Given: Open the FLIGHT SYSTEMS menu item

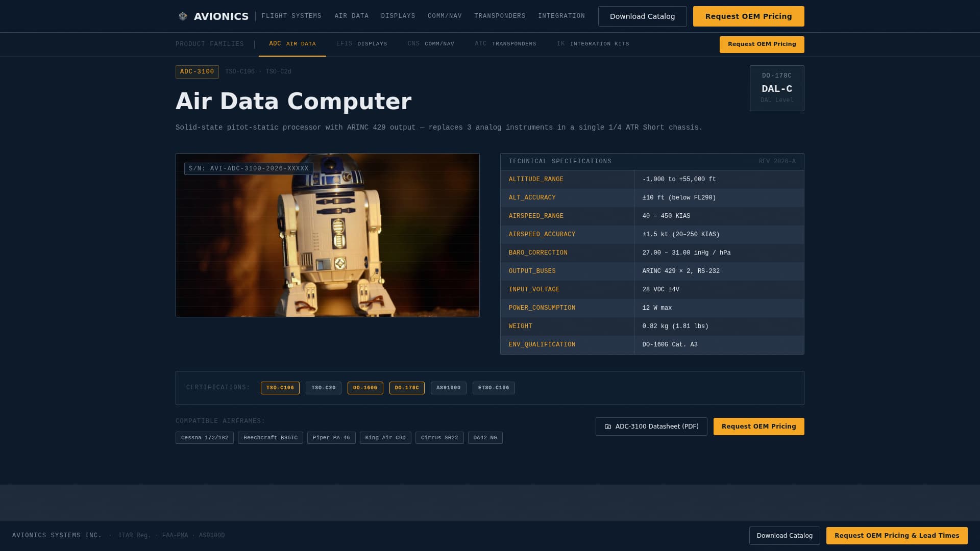Looking at the screenshot, I should [x=291, y=16].
